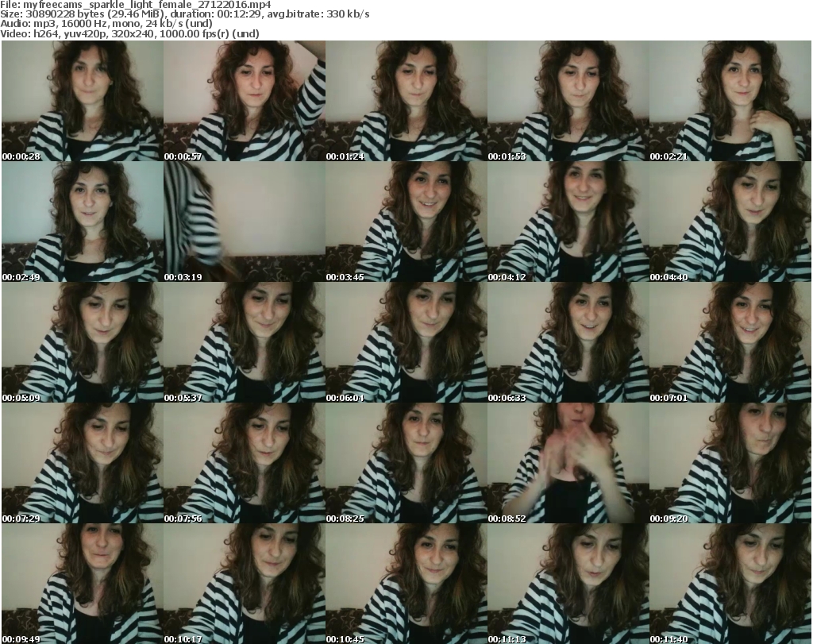This screenshot has width=813, height=644.
Task: Open the thumbnail marked 00:01:24
Action: 406,101
